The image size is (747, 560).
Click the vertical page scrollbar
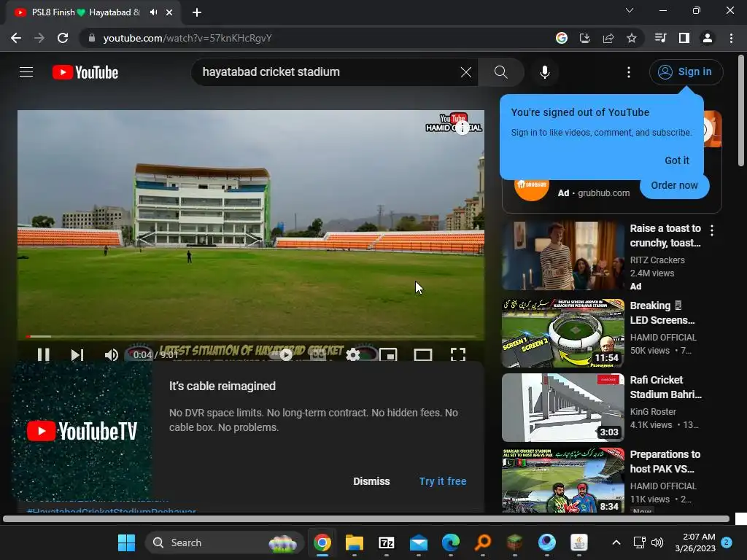(741, 111)
